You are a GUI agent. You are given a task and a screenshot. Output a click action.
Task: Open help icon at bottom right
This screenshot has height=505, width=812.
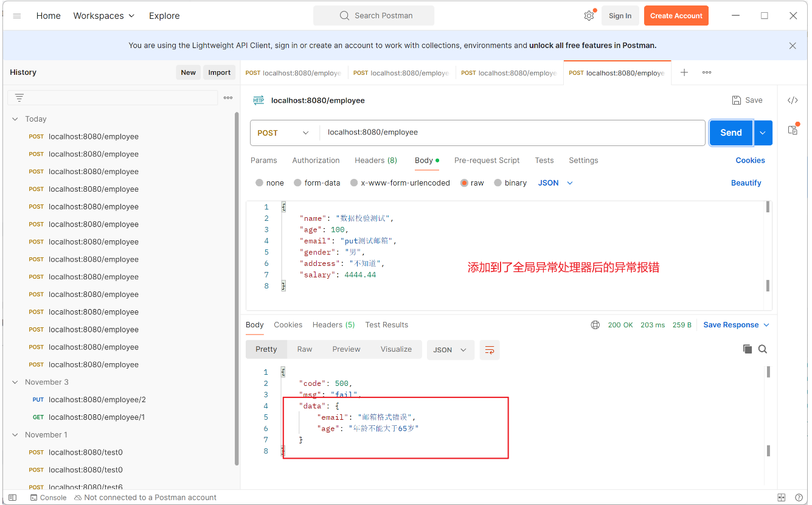[x=798, y=498]
